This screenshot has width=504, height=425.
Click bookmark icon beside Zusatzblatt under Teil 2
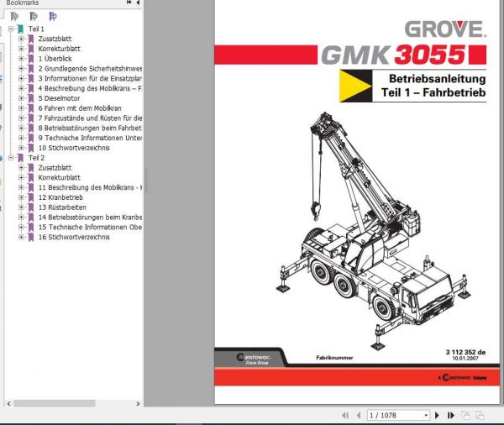(31, 168)
